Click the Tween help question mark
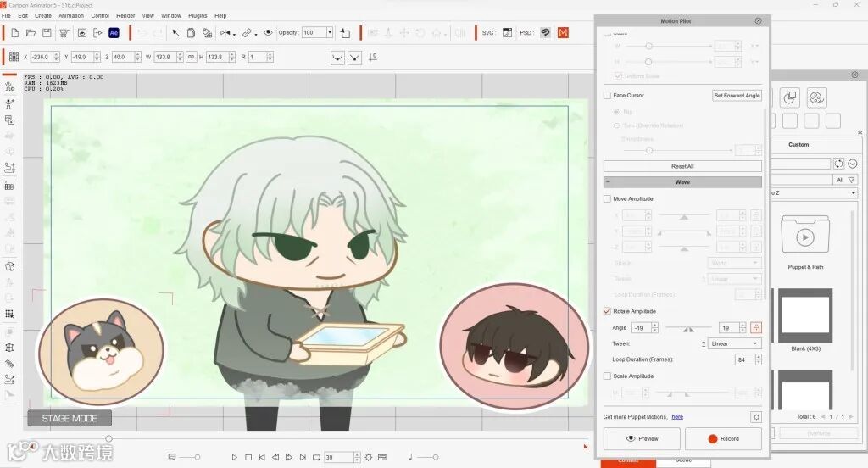This screenshot has width=868, height=468. coord(704,344)
